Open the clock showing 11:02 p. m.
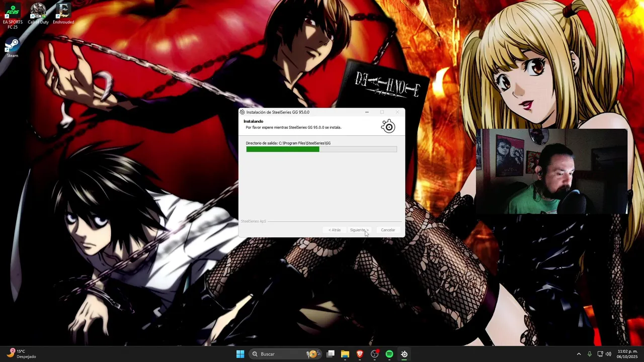Screen dimensions: 644x362 pyautogui.click(x=627, y=354)
